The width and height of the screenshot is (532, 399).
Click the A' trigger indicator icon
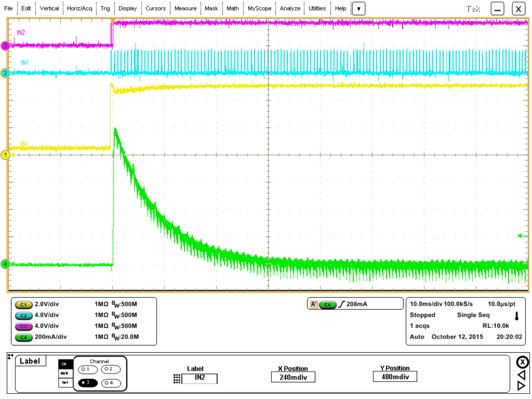coord(314,304)
